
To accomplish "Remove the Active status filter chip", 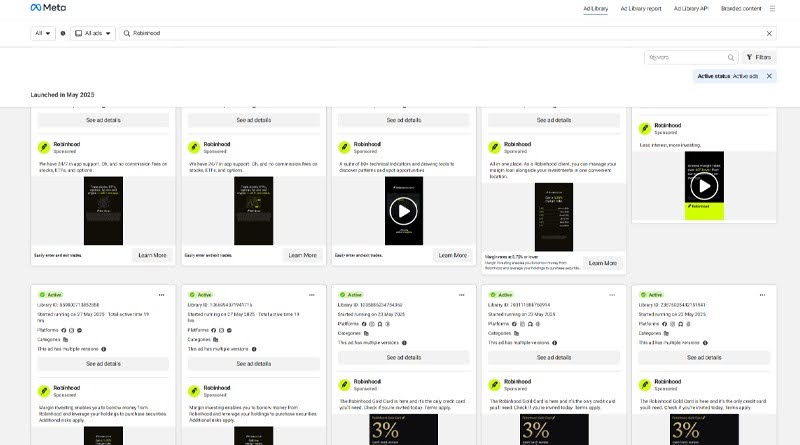I will [769, 76].
